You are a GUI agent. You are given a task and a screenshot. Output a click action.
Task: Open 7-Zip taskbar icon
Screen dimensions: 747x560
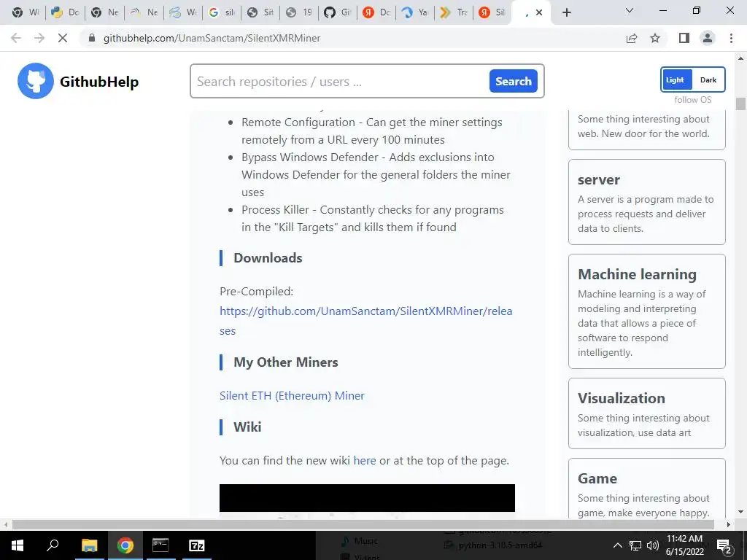197,545
